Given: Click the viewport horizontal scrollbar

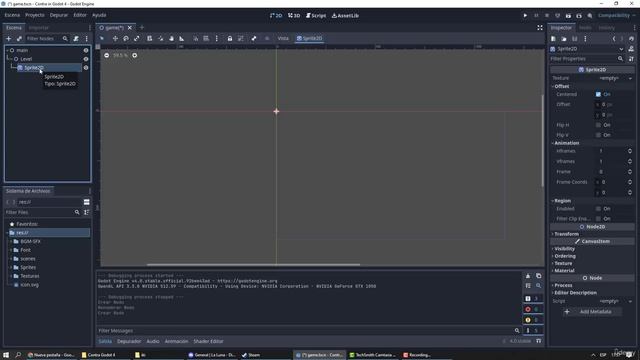Looking at the screenshot, I should pos(253,264).
